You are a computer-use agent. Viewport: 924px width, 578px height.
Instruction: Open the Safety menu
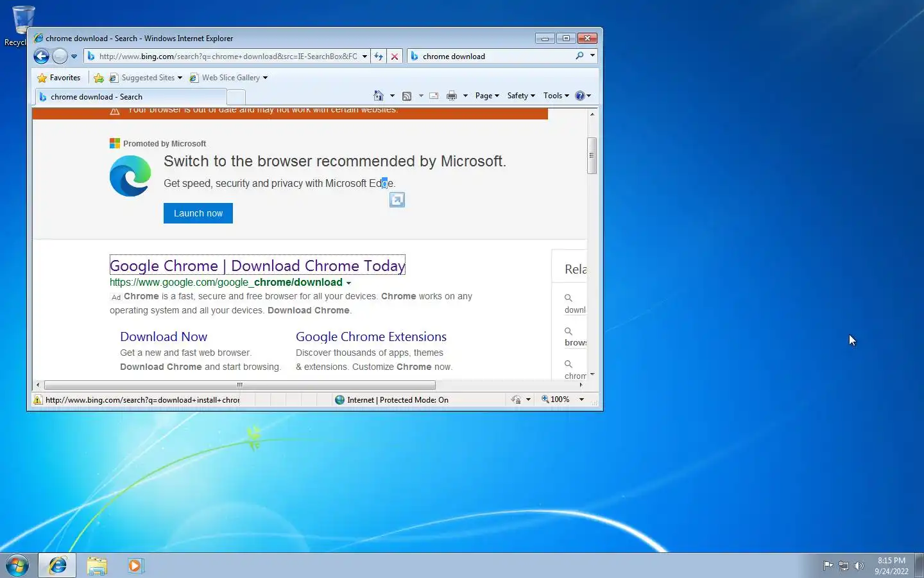tap(521, 96)
